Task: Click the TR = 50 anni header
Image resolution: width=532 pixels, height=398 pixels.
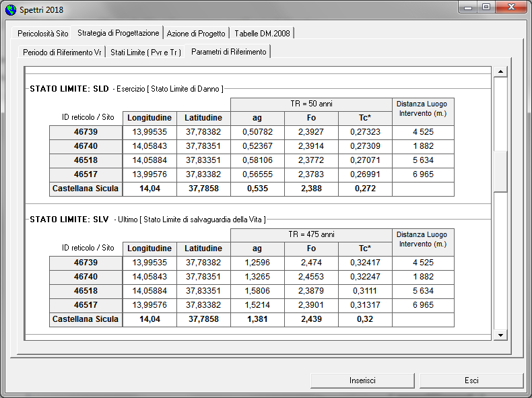Action: (311, 104)
